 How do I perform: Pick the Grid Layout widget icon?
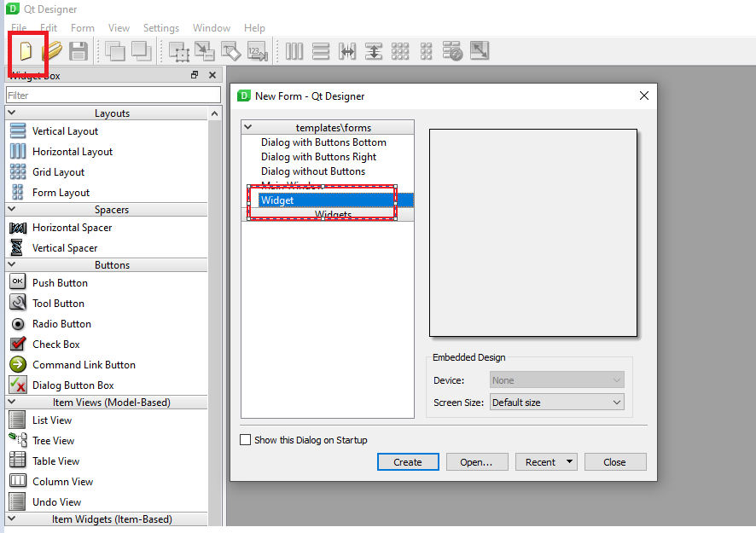click(18, 172)
